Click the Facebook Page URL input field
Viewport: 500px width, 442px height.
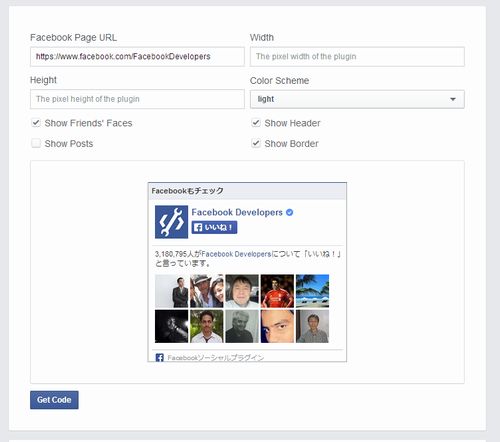[x=137, y=56]
